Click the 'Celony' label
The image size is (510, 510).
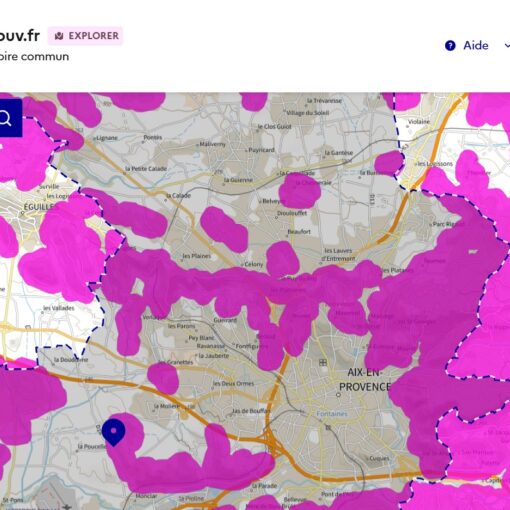[x=254, y=264]
